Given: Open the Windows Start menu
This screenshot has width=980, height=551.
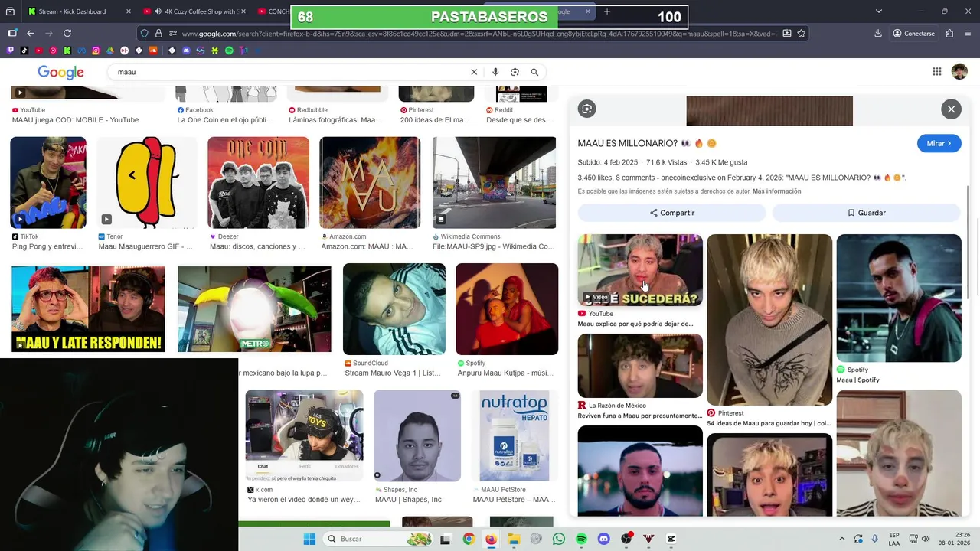Looking at the screenshot, I should coord(309,539).
